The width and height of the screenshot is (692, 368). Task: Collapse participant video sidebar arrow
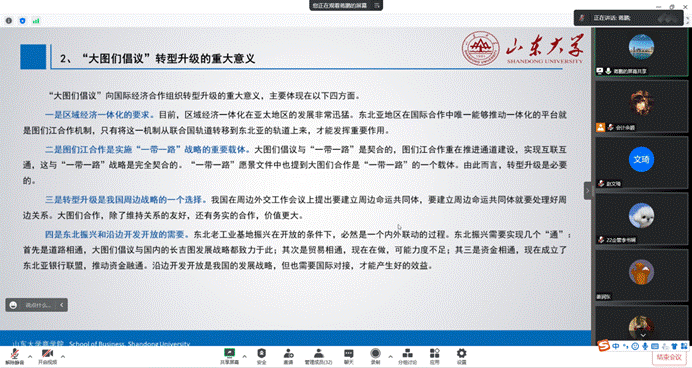[x=587, y=191]
